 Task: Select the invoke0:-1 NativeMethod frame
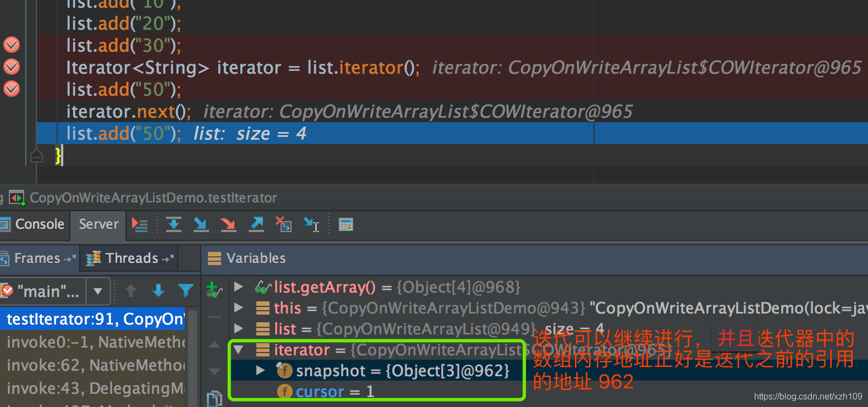click(x=94, y=342)
